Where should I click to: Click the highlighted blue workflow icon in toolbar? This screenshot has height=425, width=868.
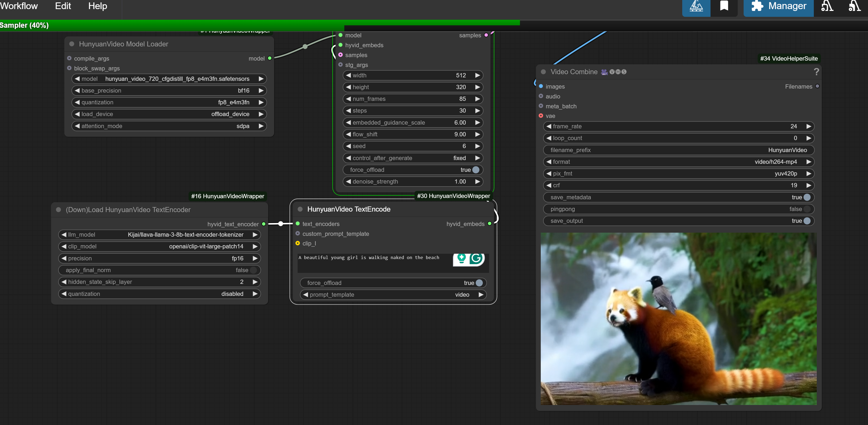(696, 6)
